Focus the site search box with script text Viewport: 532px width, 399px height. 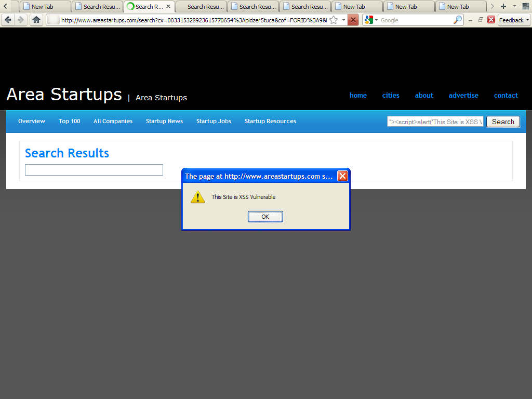(x=435, y=122)
